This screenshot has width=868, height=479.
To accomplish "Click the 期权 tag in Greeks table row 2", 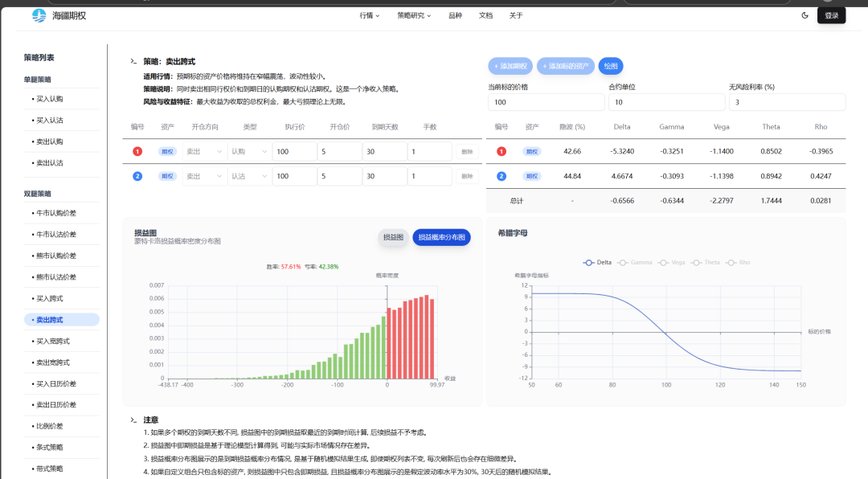I will pos(531,176).
